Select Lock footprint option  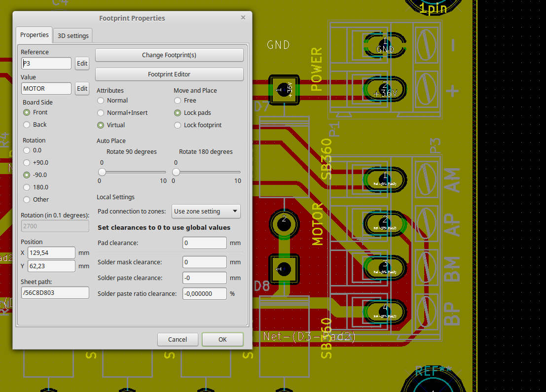click(x=198, y=125)
